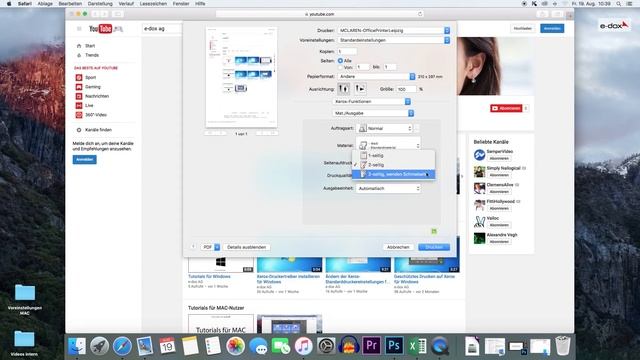Open Sport in YouTube sidebar
Image resolution: width=640 pixels, height=360 pixels.
90,78
